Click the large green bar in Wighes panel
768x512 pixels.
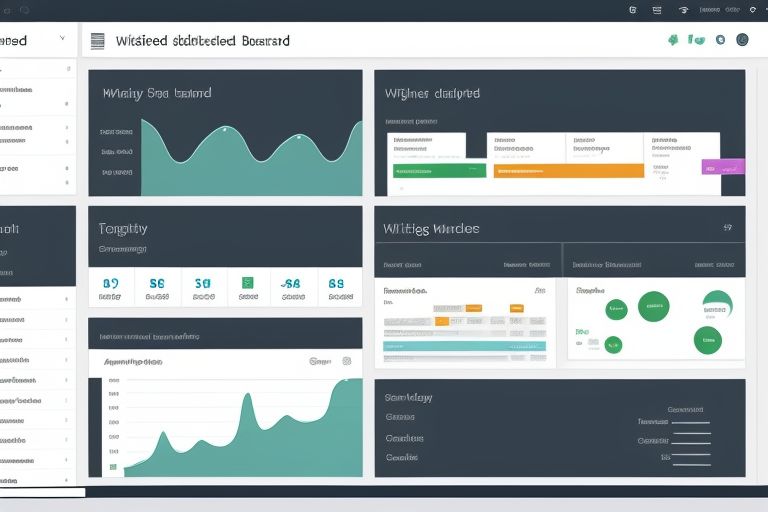(x=438, y=171)
